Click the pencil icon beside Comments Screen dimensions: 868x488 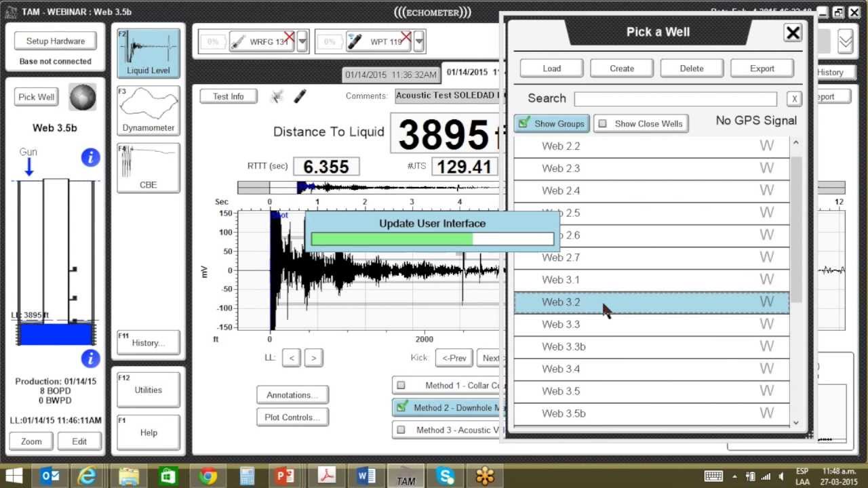300,96
